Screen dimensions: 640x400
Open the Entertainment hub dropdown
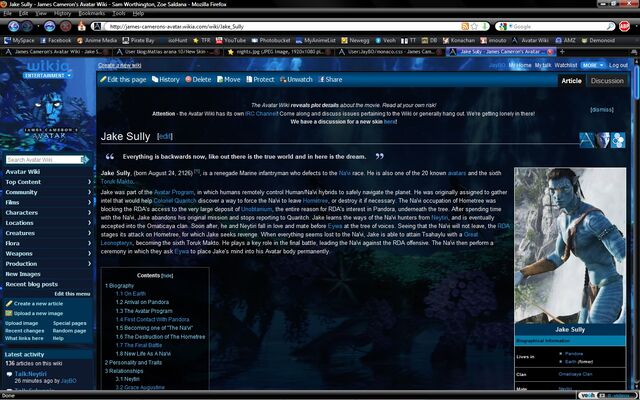pyautogui.click(x=47, y=76)
